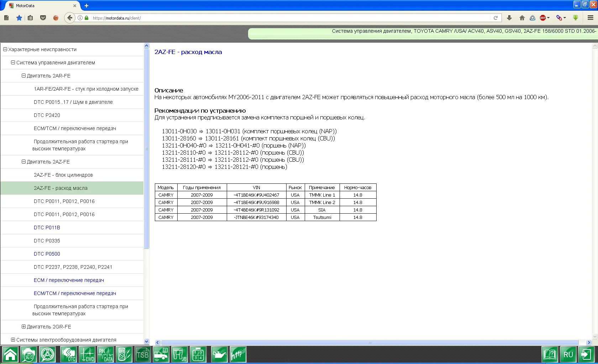Viewport: 598px width, 364px height.
Task: Log out using the exit door icon
Action: [x=587, y=354]
